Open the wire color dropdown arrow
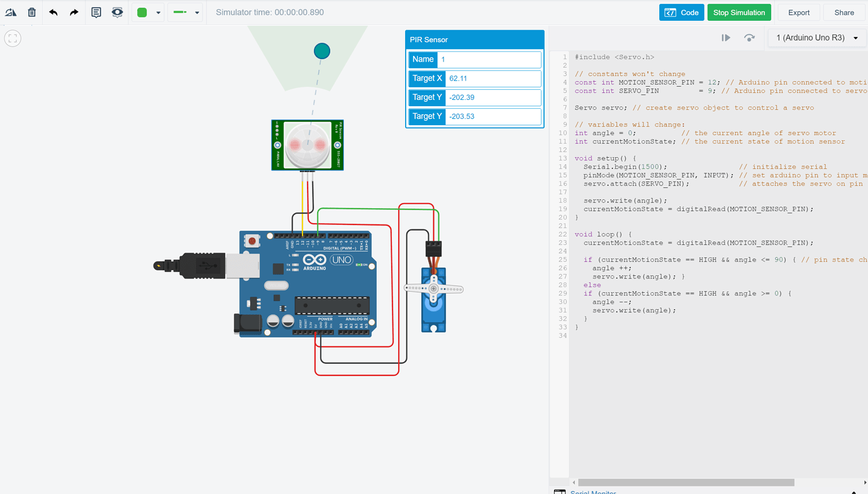The height and width of the screenshot is (494, 868). [x=158, y=13]
